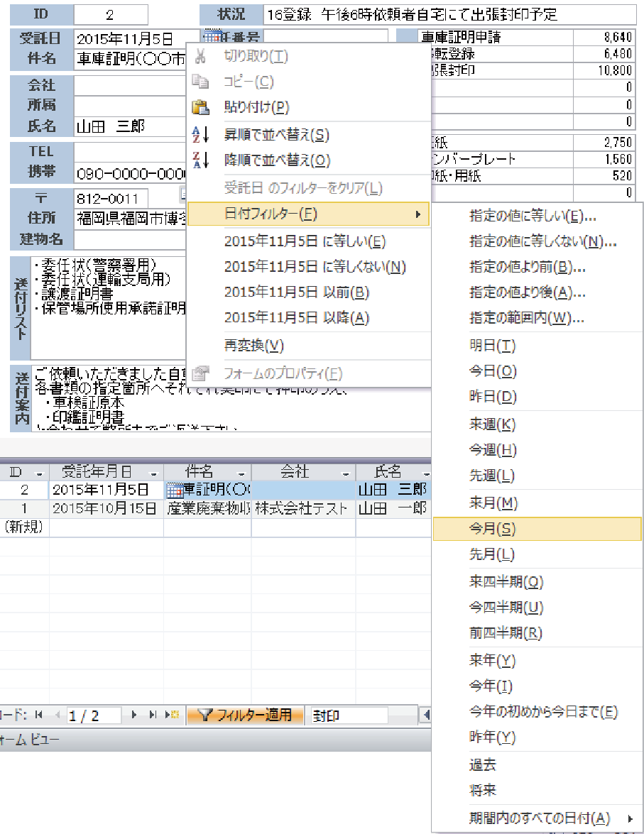644x834 pixels.
Task: Click the A-Z ascending sort icon
Action: pos(202,135)
